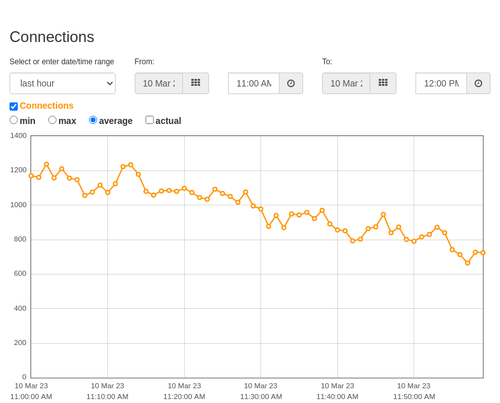Click the dropdown chevron in the range selector

(110, 83)
